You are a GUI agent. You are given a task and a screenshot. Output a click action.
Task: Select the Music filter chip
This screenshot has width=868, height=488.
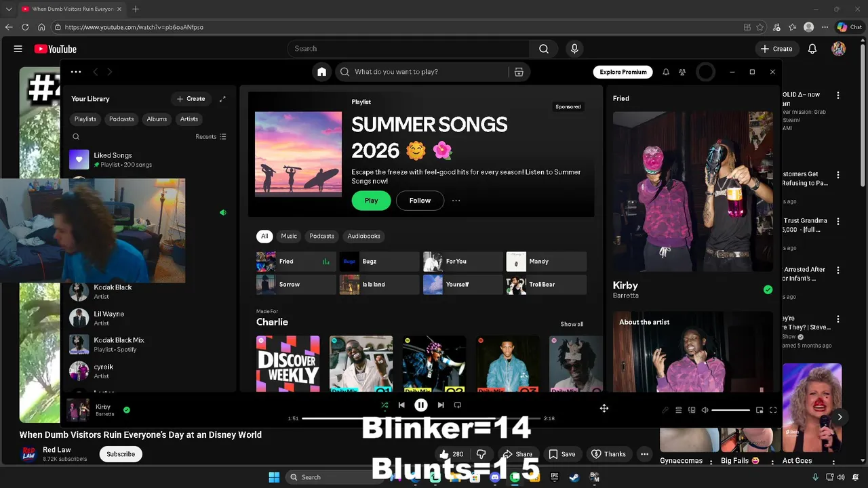pos(289,236)
